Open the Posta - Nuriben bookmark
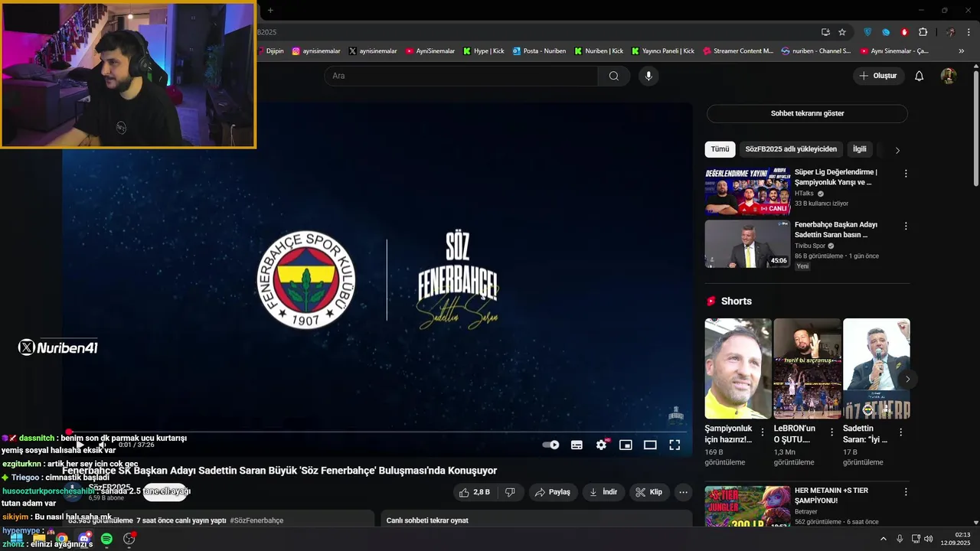Viewport: 980px width, 551px height. click(539, 51)
